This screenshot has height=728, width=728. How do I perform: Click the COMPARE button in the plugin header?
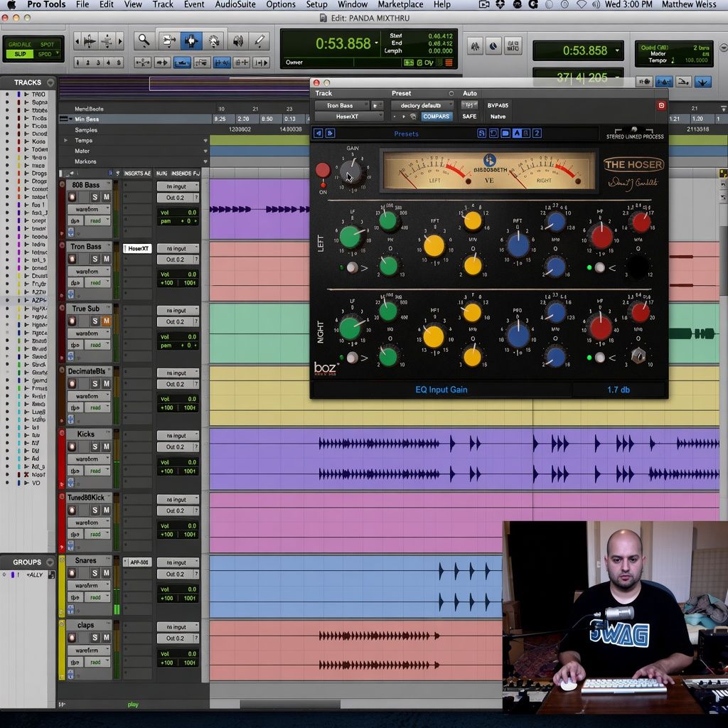pos(436,117)
